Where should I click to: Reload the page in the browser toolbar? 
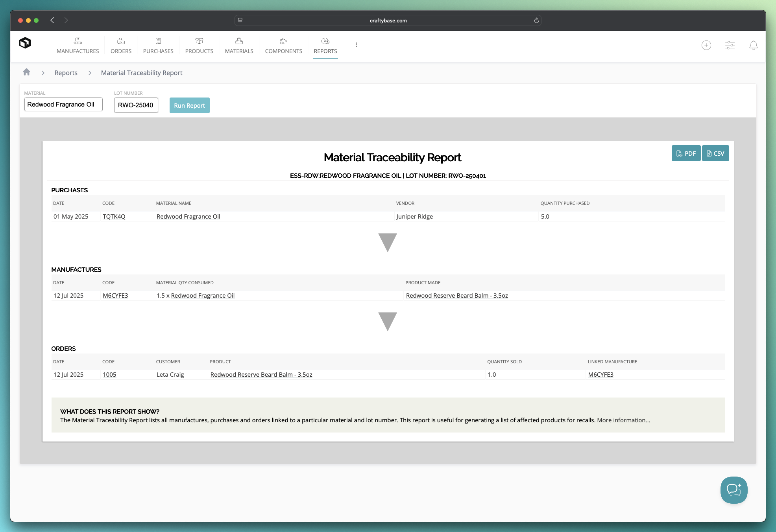point(536,20)
